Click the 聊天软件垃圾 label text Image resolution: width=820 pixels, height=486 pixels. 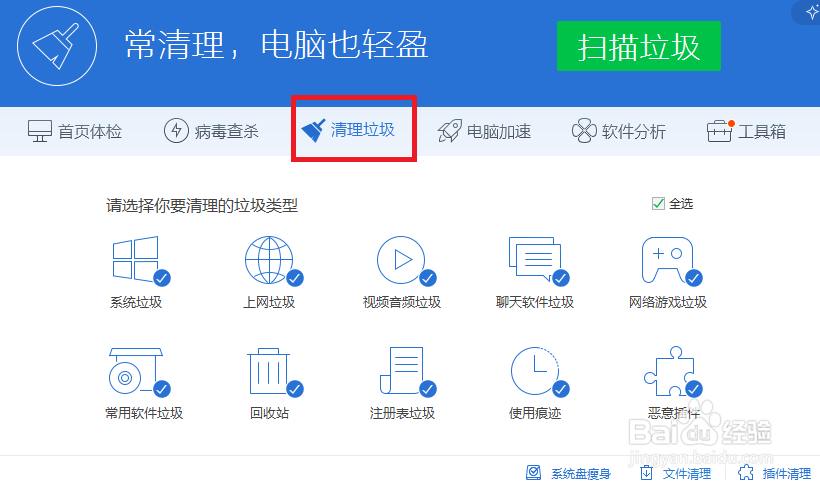535,302
